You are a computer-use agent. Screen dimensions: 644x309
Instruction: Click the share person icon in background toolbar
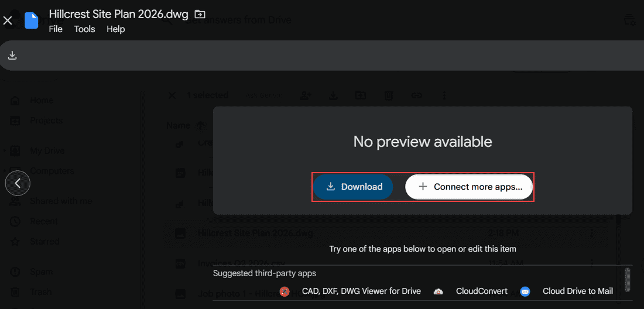[305, 95]
